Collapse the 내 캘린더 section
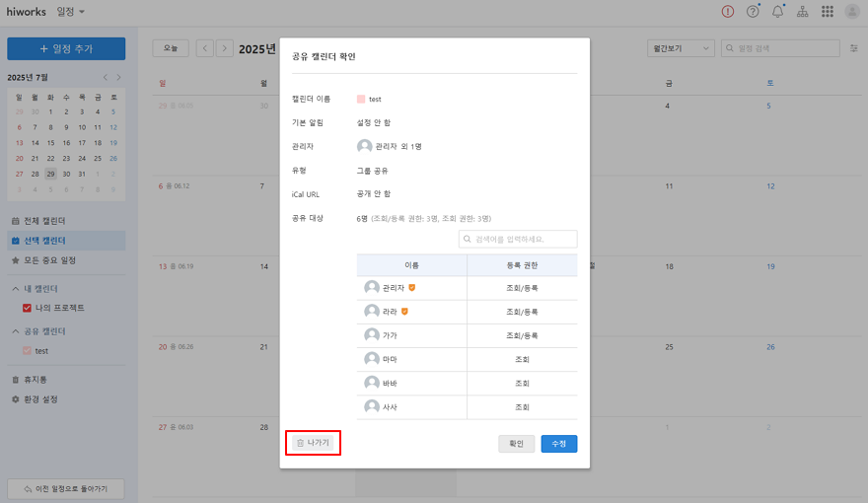 click(x=15, y=288)
